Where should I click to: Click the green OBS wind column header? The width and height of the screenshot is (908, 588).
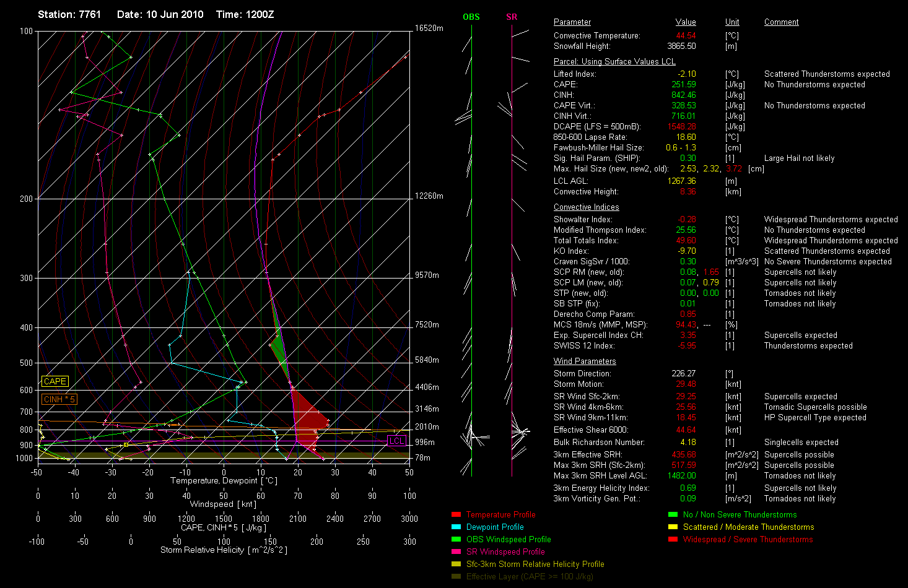pos(471,17)
